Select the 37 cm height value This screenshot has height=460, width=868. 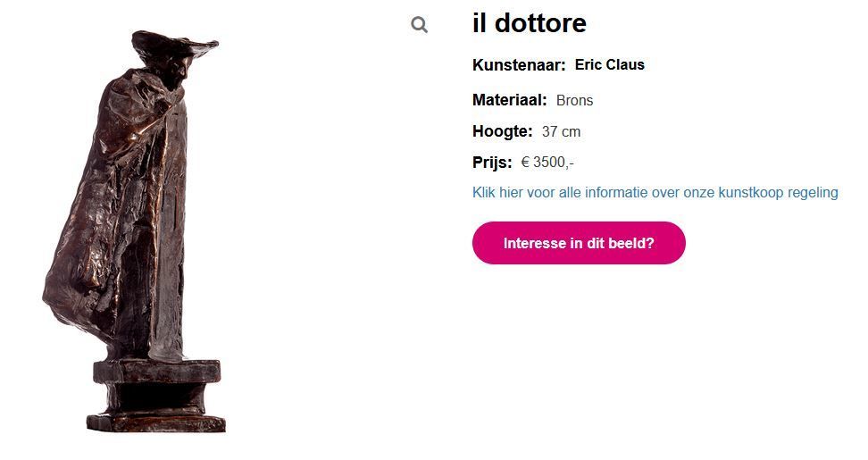561,131
